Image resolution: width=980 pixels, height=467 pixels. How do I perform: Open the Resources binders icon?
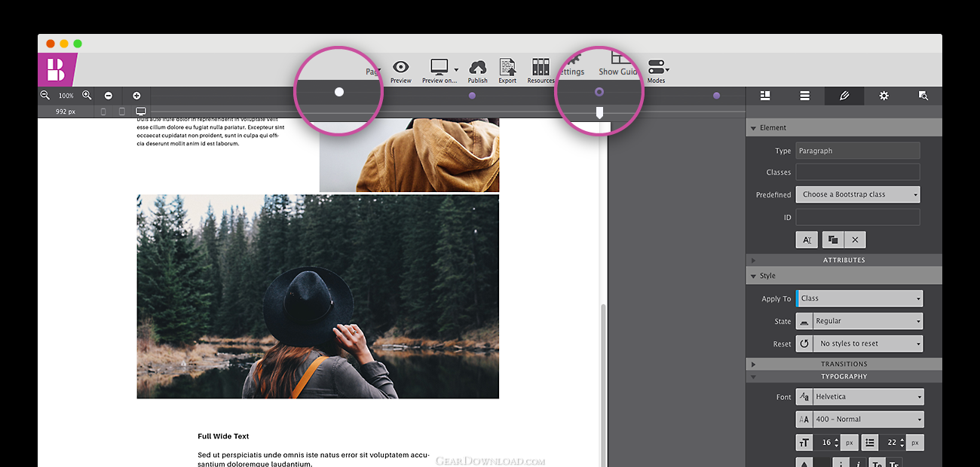541,67
